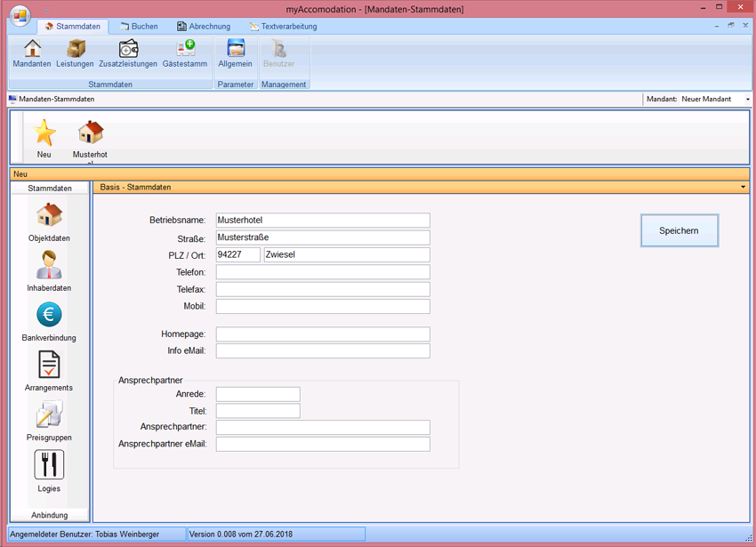Click the Info eMail input field
The image size is (756, 547).
323,351
